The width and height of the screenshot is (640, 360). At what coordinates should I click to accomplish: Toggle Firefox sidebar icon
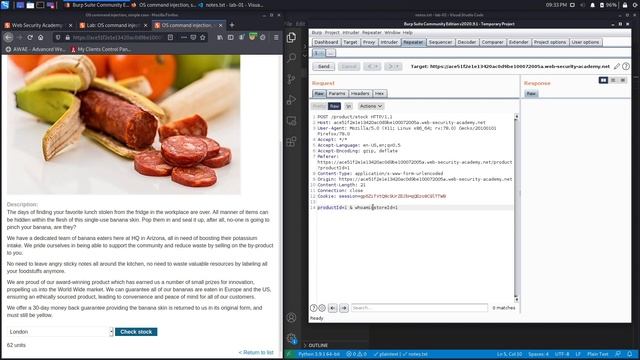click(x=231, y=37)
